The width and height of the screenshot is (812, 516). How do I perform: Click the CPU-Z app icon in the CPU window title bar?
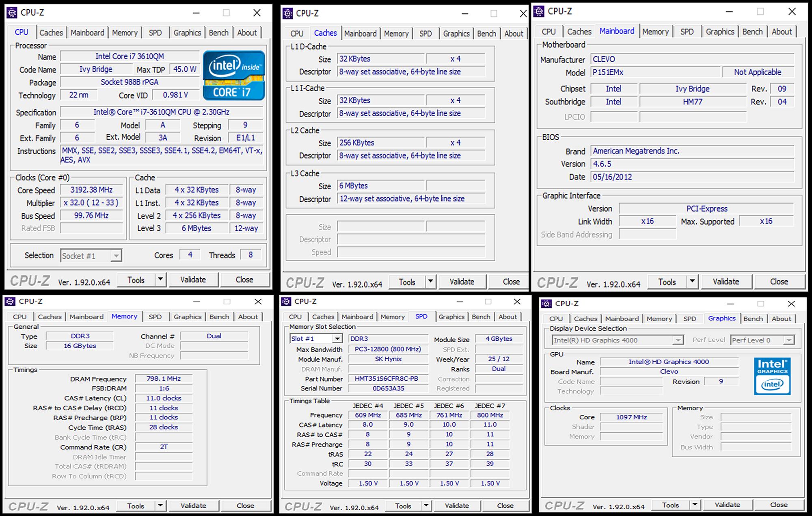coord(13,13)
